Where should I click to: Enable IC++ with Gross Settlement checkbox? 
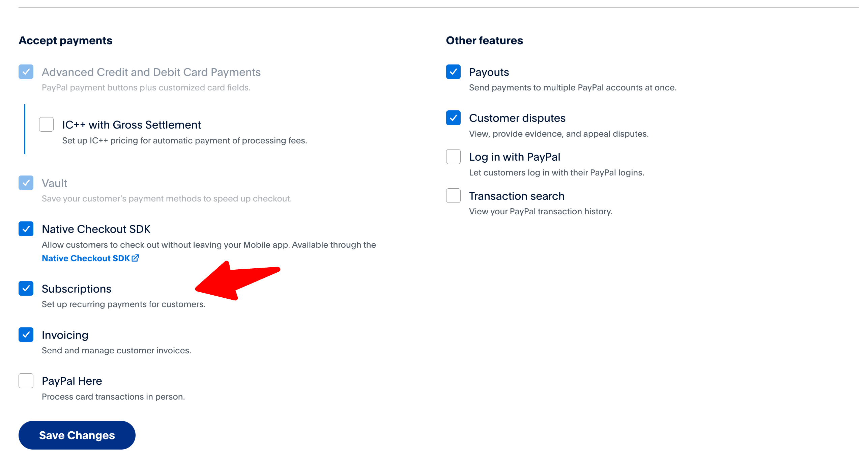tap(47, 125)
